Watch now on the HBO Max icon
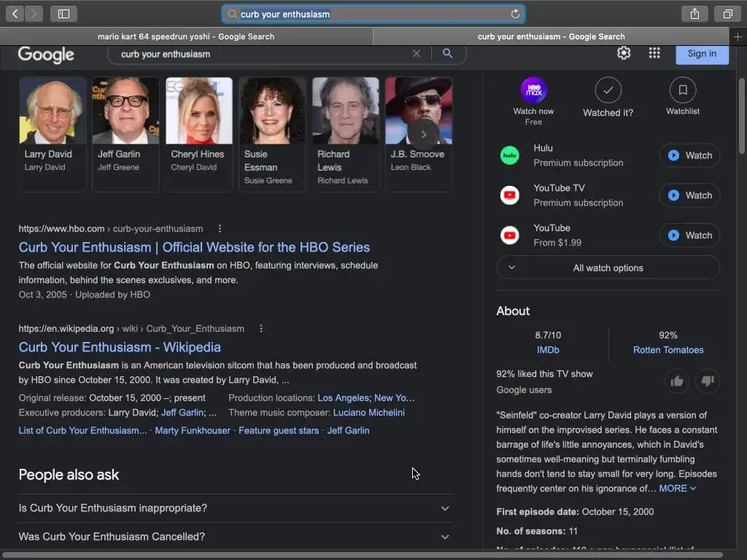This screenshot has height=560, width=747. point(533,90)
